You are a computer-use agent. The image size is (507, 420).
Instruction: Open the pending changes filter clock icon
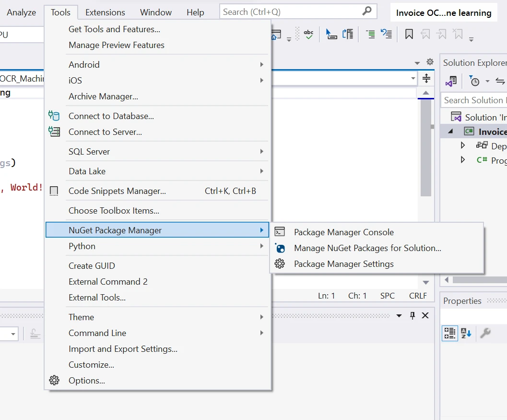click(474, 81)
